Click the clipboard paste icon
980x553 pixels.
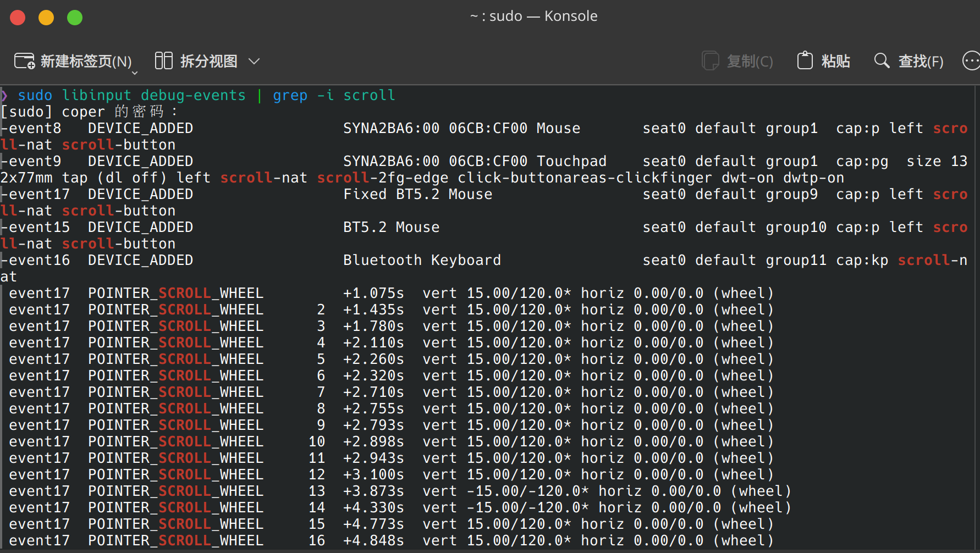coord(805,60)
